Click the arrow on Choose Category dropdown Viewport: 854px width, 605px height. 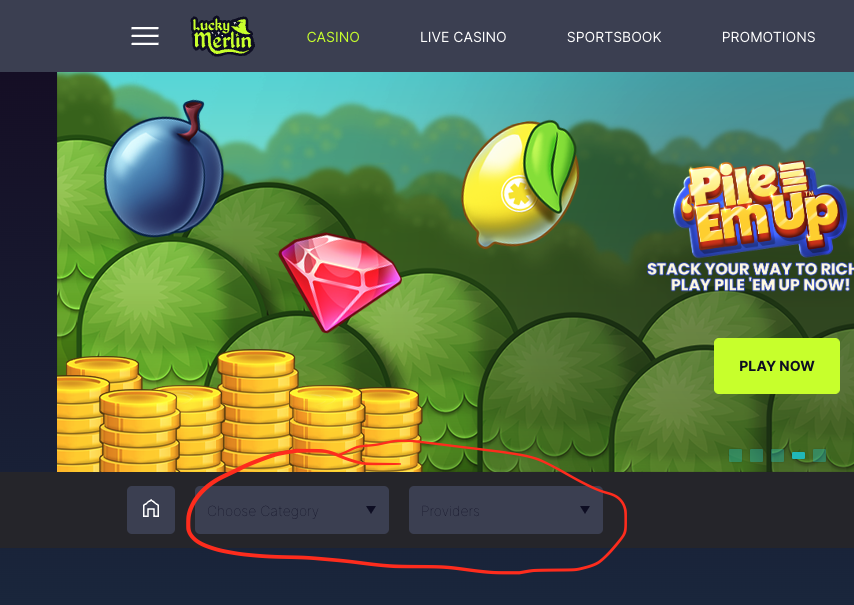coord(371,510)
